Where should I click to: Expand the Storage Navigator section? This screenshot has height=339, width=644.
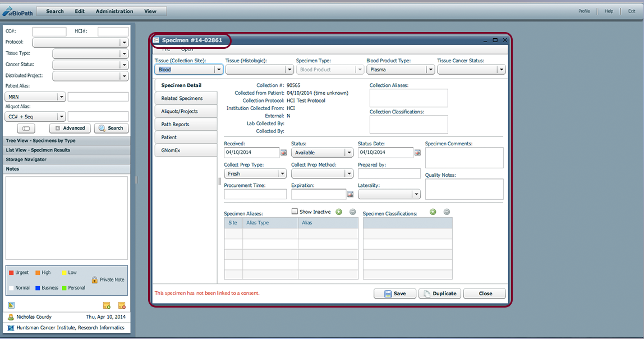point(67,159)
